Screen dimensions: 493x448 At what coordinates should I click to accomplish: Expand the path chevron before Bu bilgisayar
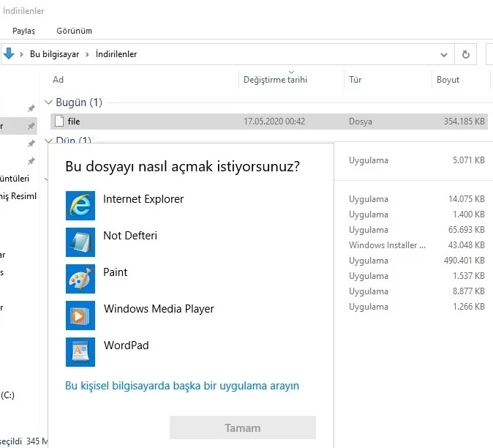pos(21,54)
